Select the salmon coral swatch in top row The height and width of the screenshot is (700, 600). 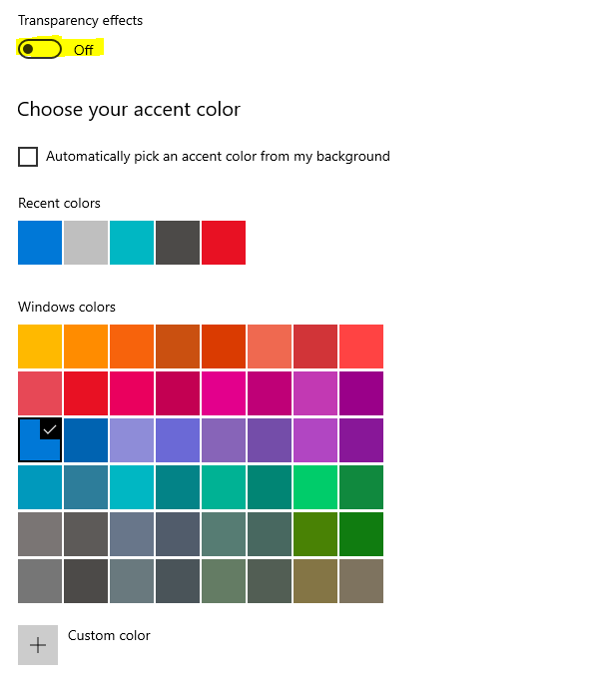270,347
